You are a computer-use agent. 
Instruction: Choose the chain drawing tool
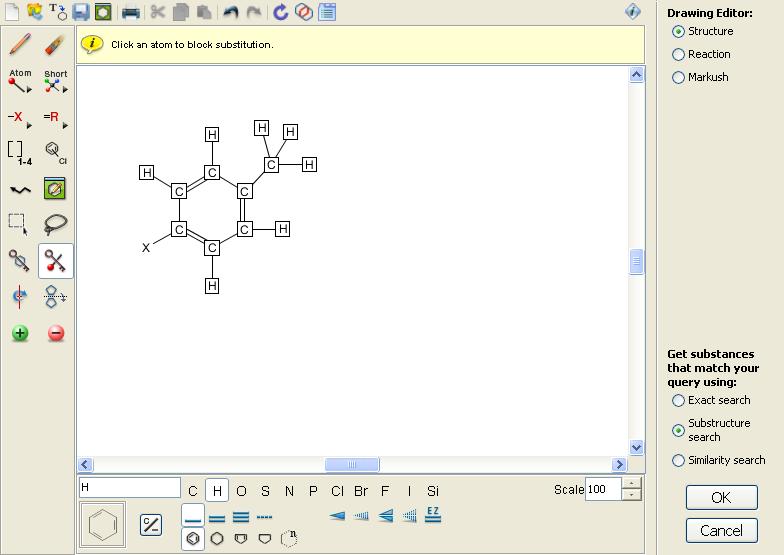pyautogui.click(x=20, y=190)
